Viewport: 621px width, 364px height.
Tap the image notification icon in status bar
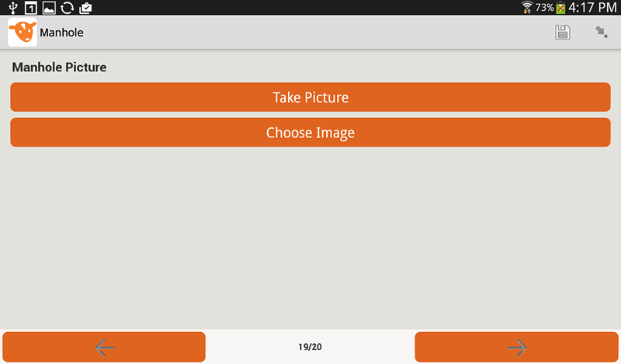49,8
